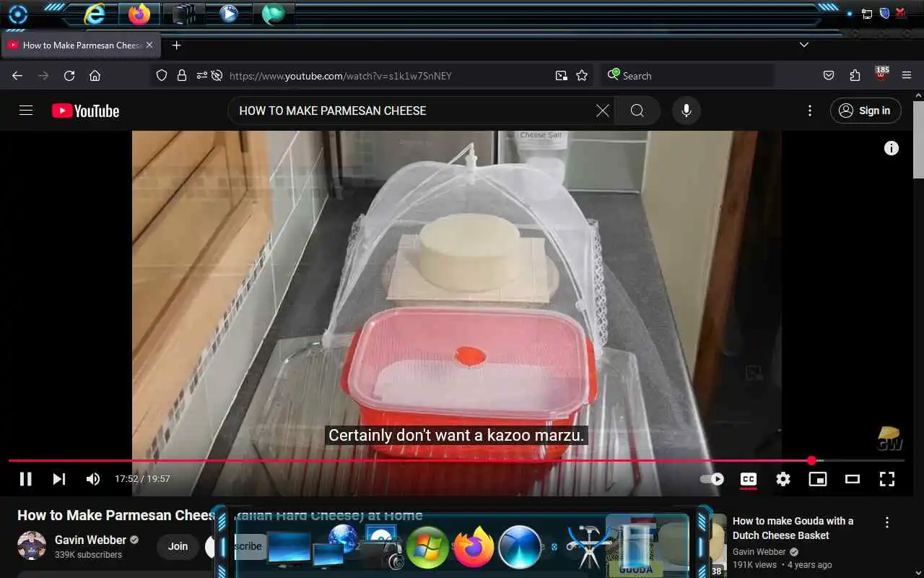Open the teal bird top bar icon
924x578 pixels.
pos(274,14)
